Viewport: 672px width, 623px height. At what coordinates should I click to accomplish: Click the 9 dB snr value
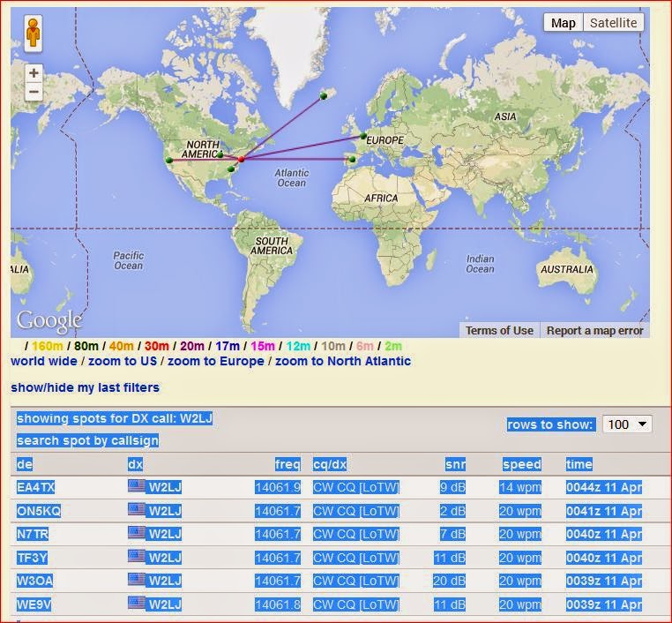452,487
